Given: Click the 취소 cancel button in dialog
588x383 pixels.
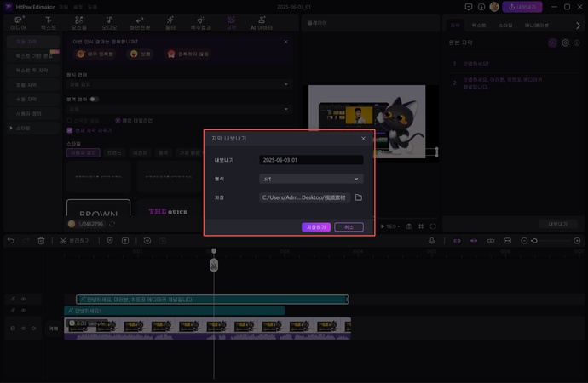Looking at the screenshot, I should [349, 227].
